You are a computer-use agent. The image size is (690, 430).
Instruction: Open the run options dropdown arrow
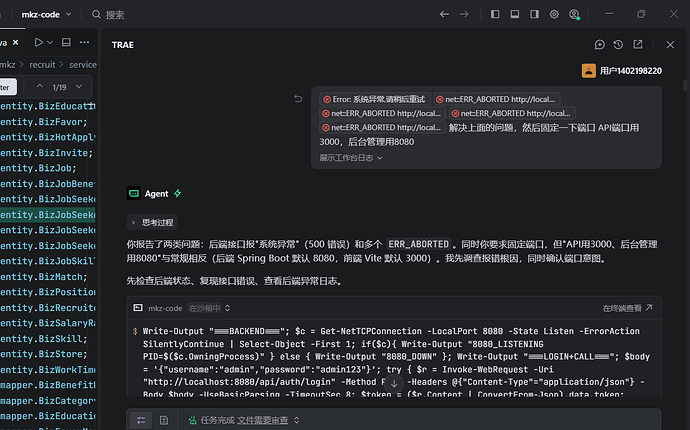pos(50,42)
